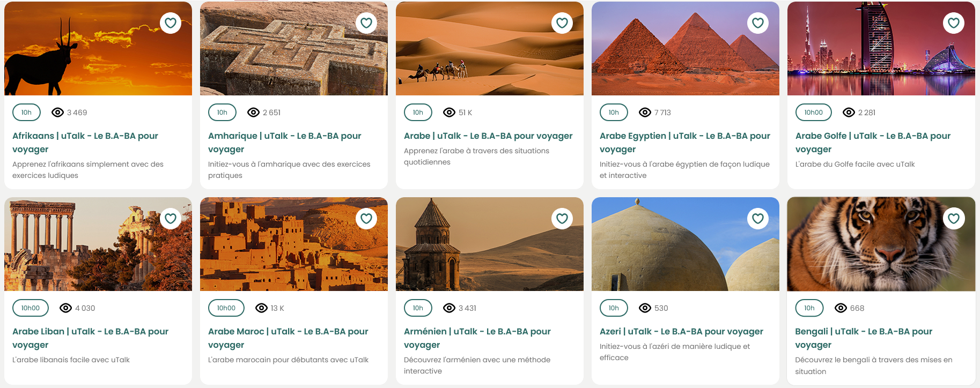Click the heart on Arabe Maroc card

[x=366, y=219]
